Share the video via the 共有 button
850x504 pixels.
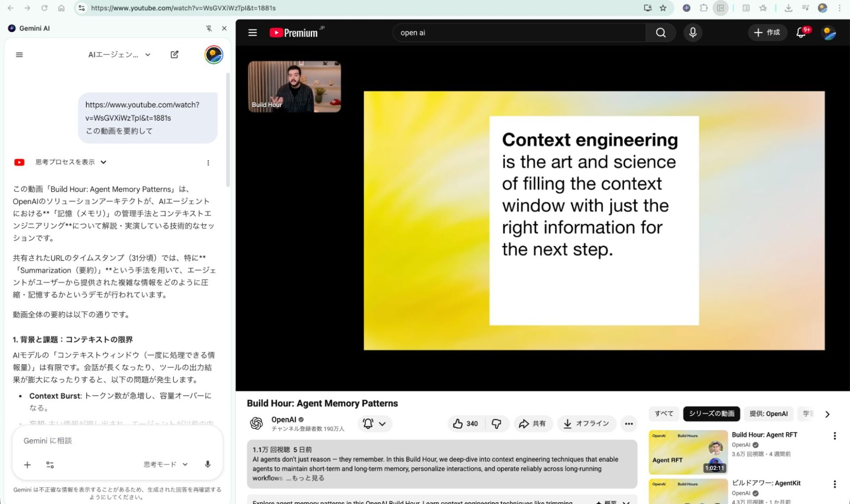click(x=533, y=423)
